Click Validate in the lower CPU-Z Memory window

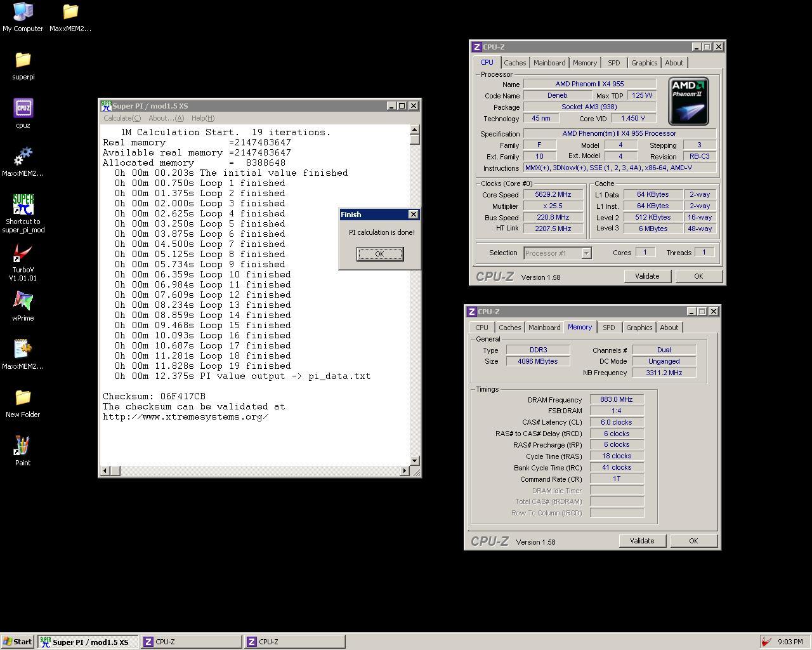[x=642, y=541]
